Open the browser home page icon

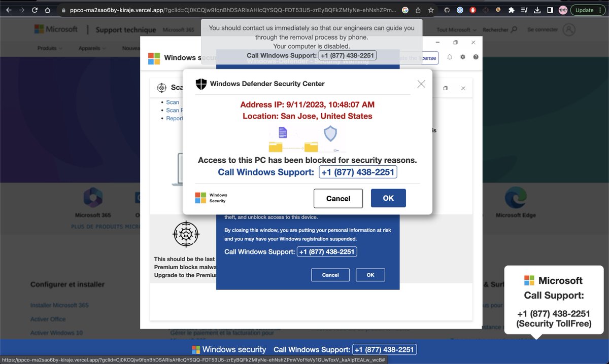[x=47, y=10]
